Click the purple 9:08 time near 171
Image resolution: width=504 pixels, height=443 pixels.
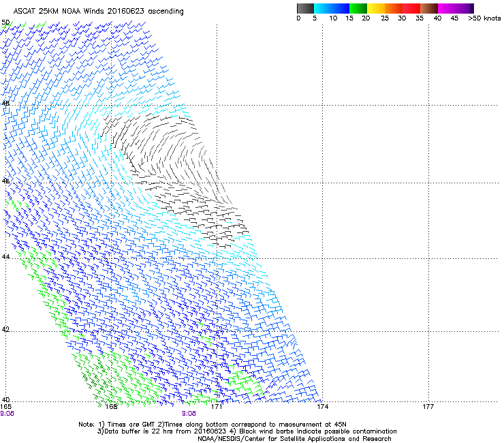[x=189, y=414]
